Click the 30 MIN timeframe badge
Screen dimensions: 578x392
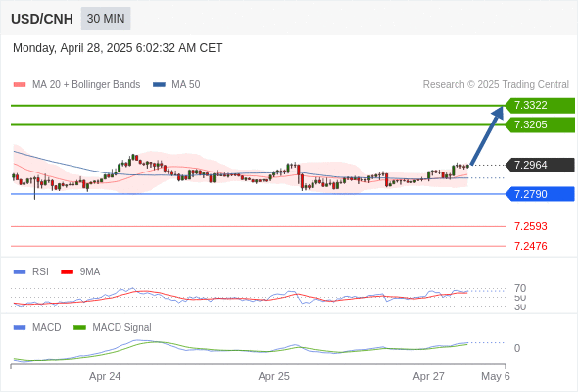(x=106, y=19)
